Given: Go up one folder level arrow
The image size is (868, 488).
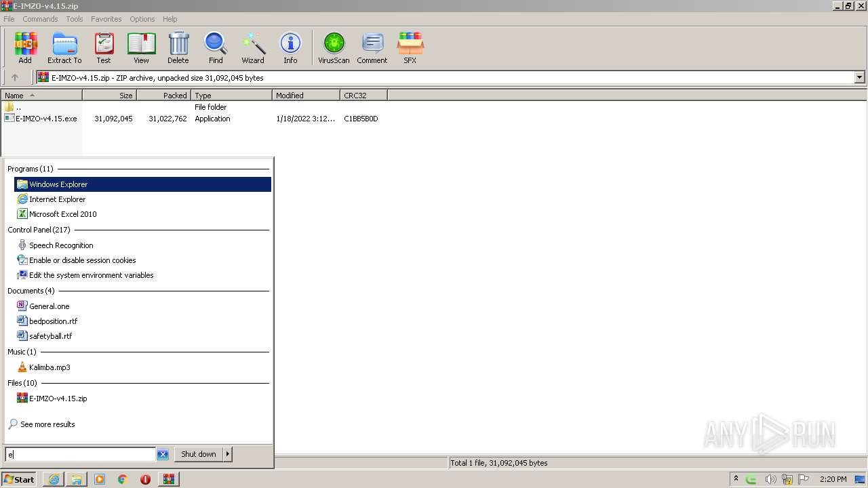Looking at the screenshot, I should tap(14, 77).
